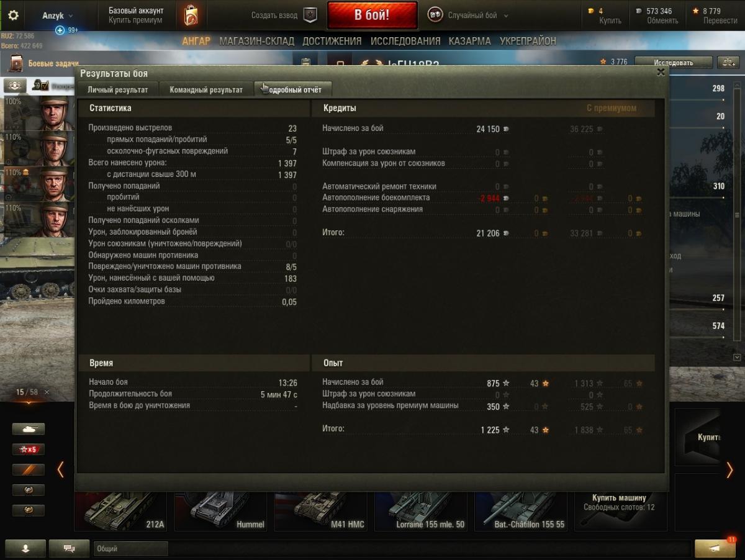
Task: Open the tank filter button in carousel
Action: point(29,428)
